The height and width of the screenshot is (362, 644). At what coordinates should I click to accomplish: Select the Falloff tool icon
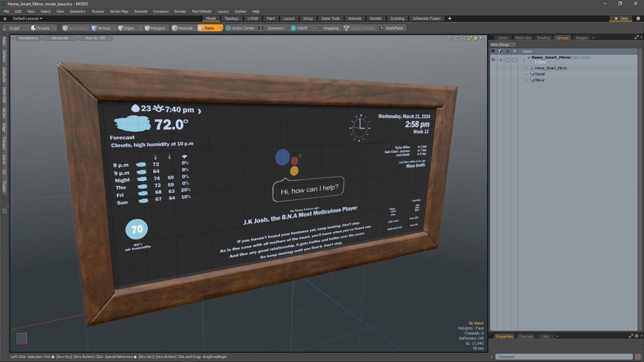(292, 28)
